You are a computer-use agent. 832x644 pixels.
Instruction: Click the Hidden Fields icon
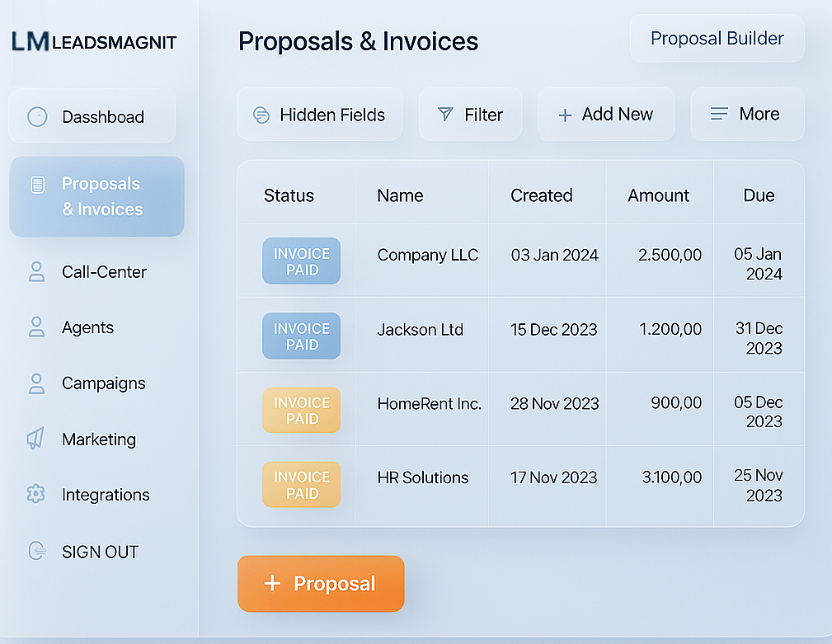(x=261, y=115)
